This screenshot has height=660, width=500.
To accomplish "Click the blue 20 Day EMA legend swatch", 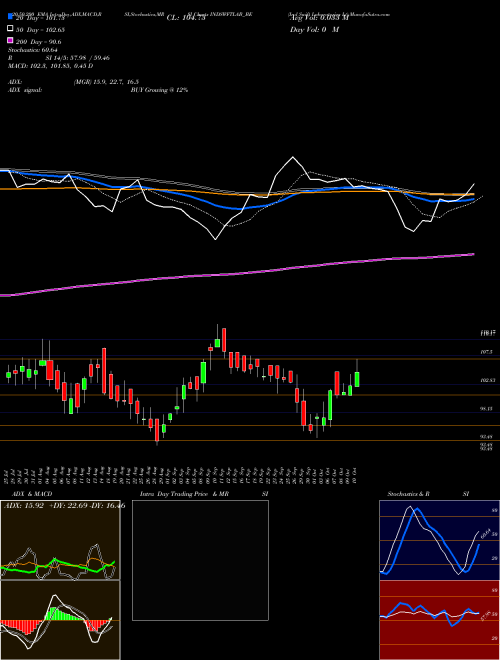I will point(10,16).
